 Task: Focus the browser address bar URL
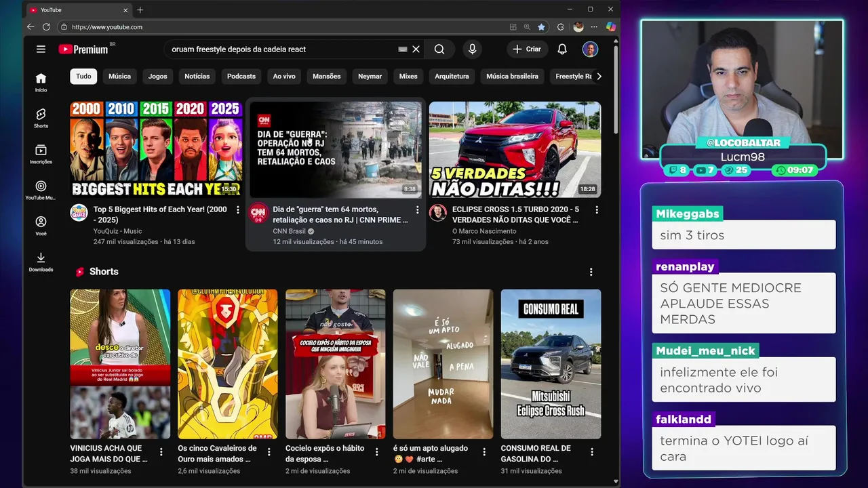pos(107,27)
